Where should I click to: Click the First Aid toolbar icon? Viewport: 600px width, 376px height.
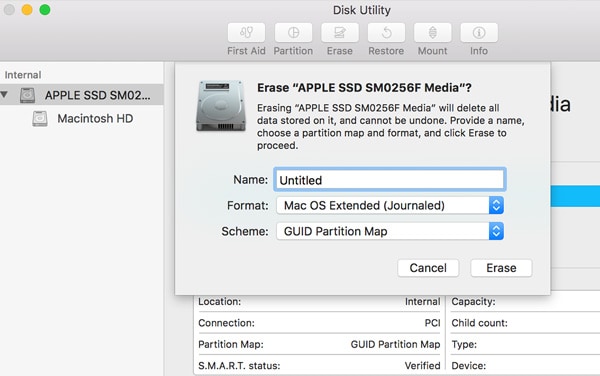point(246,33)
